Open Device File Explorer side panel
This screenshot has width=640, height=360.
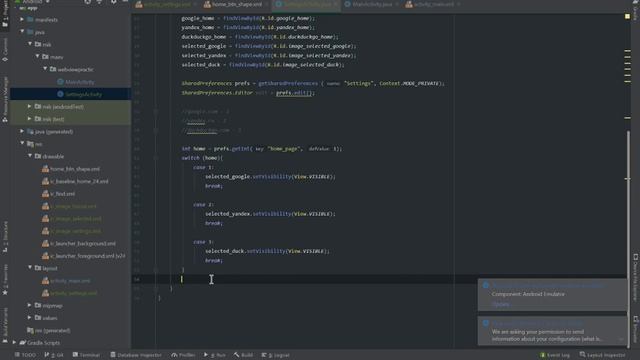636,278
